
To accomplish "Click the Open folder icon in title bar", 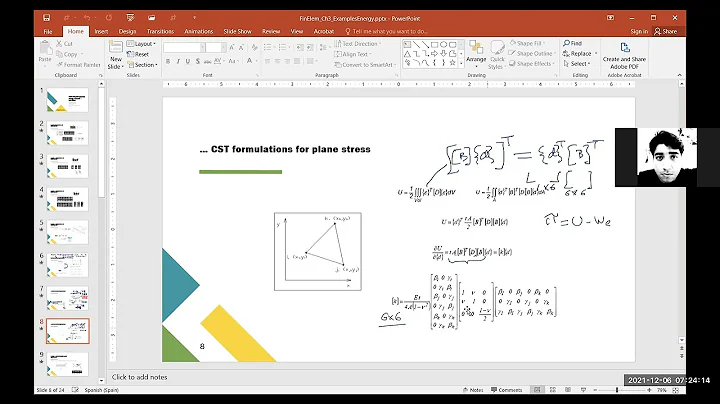I will (x=152, y=18).
